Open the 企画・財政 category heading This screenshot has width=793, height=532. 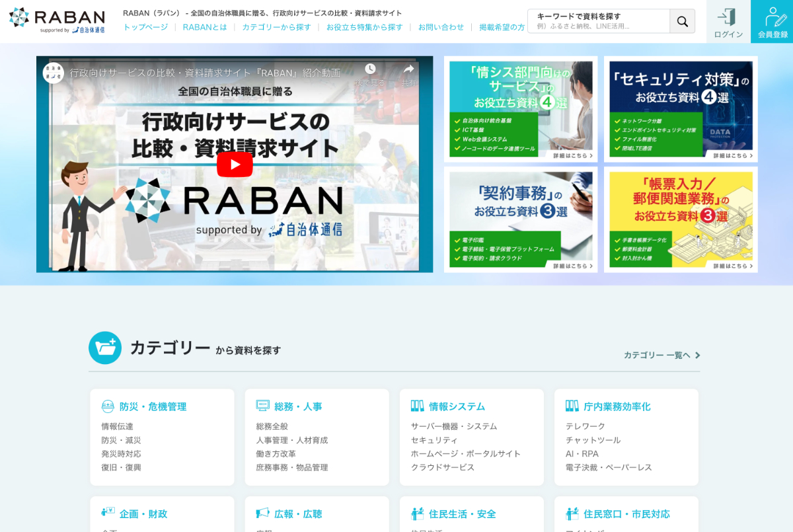click(x=143, y=513)
